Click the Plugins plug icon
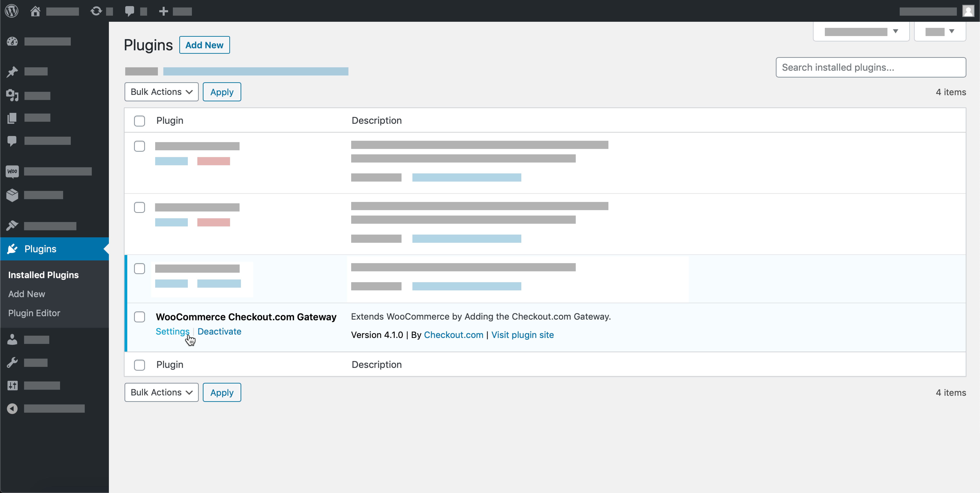Image resolution: width=980 pixels, height=493 pixels. [12, 249]
